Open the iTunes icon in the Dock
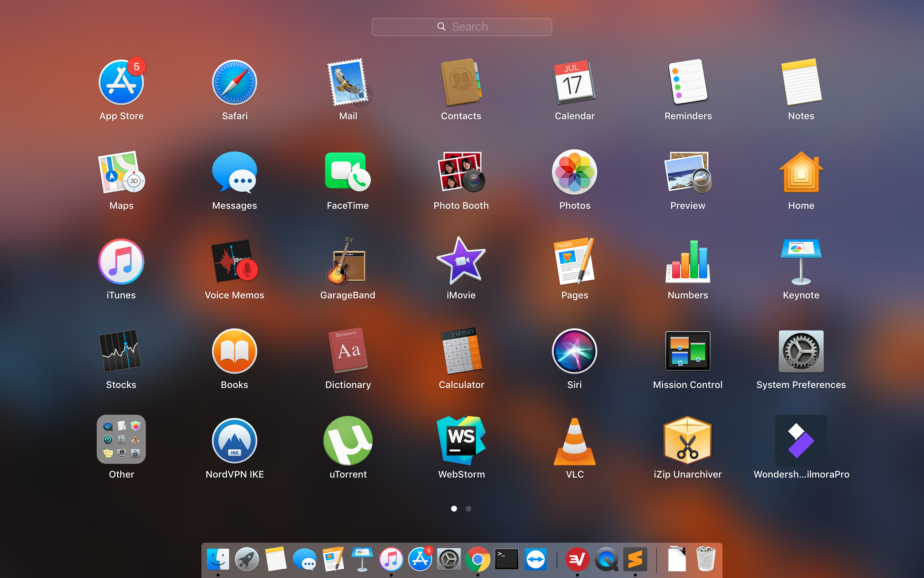 click(x=391, y=559)
